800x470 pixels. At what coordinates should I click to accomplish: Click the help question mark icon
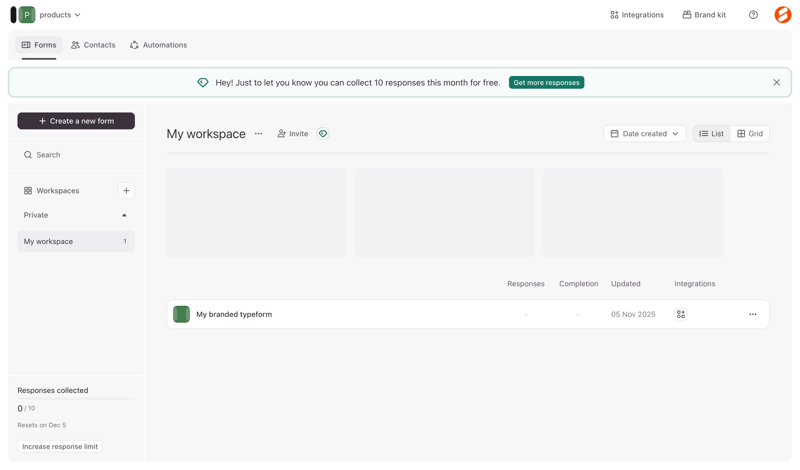pos(753,15)
